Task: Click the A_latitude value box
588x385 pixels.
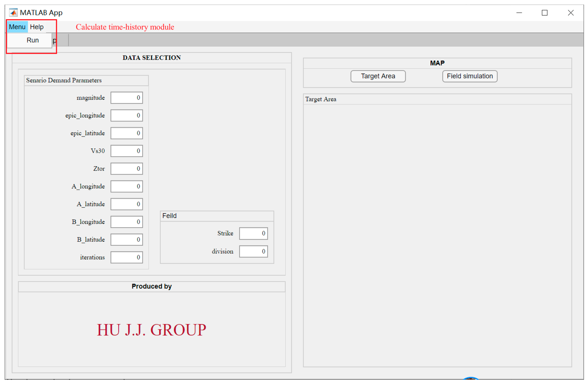Action: point(127,204)
